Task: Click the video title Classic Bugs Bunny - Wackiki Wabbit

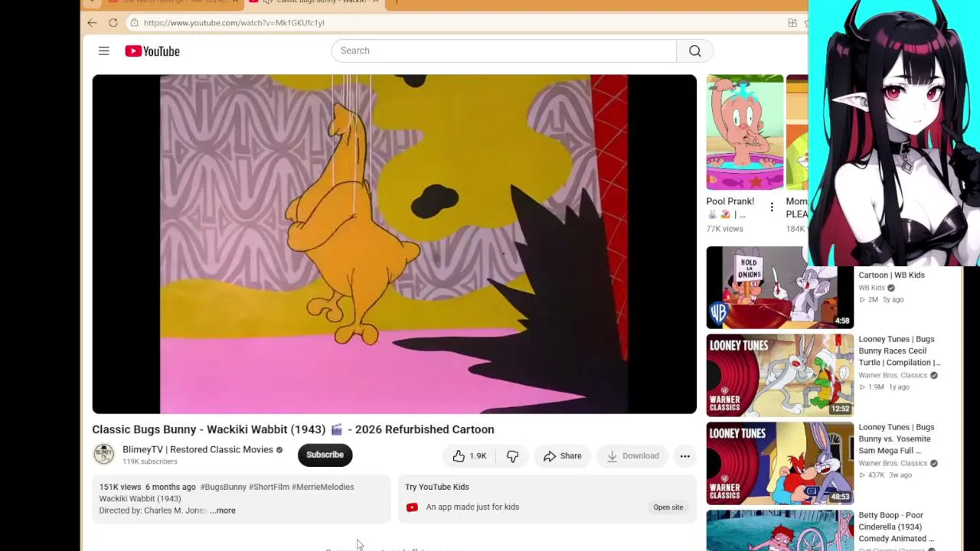Action: (293, 430)
